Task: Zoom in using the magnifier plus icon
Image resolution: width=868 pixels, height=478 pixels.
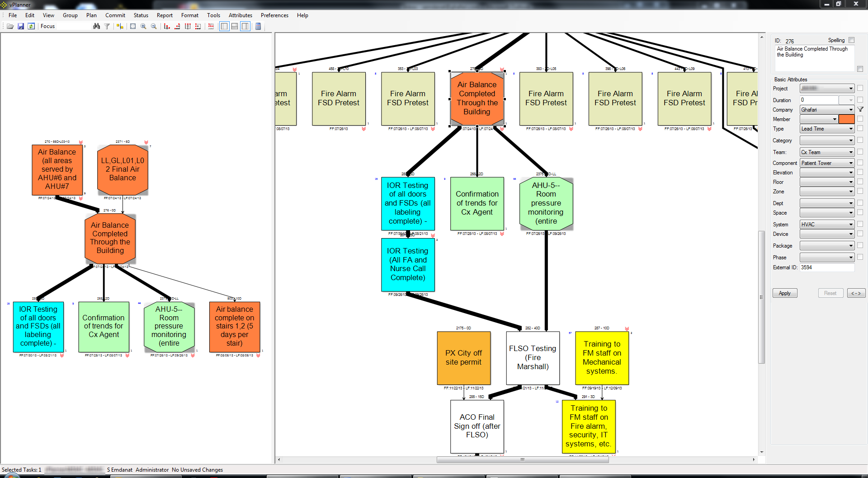Action: [x=143, y=26]
